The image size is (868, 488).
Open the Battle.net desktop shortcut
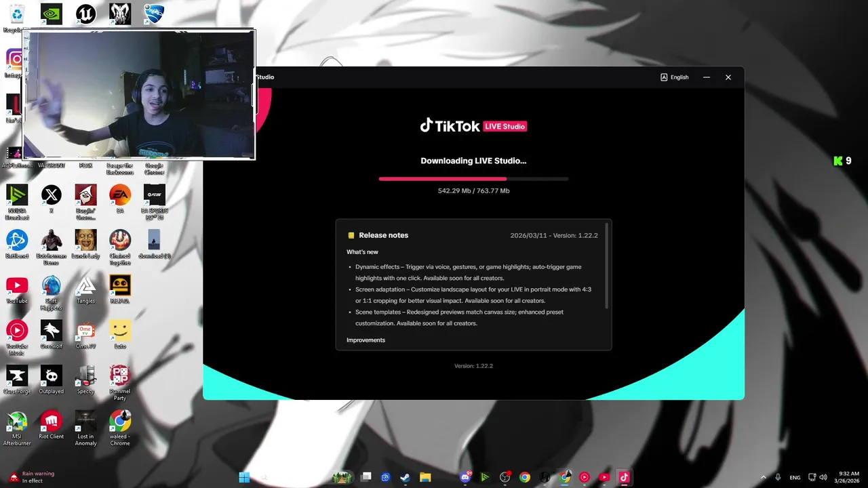(x=17, y=245)
